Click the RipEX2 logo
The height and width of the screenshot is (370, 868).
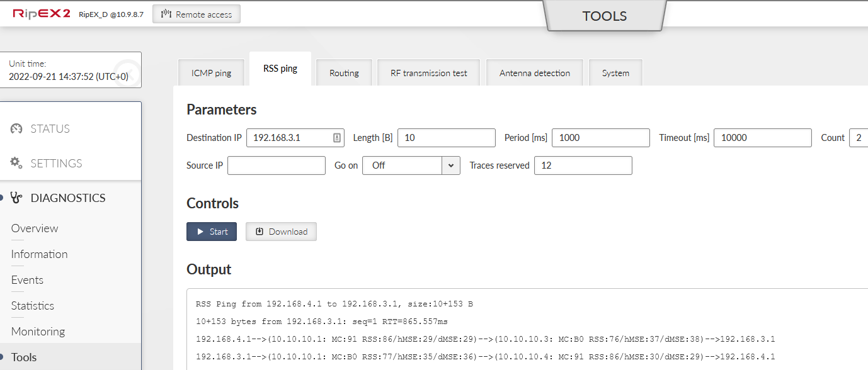(41, 13)
